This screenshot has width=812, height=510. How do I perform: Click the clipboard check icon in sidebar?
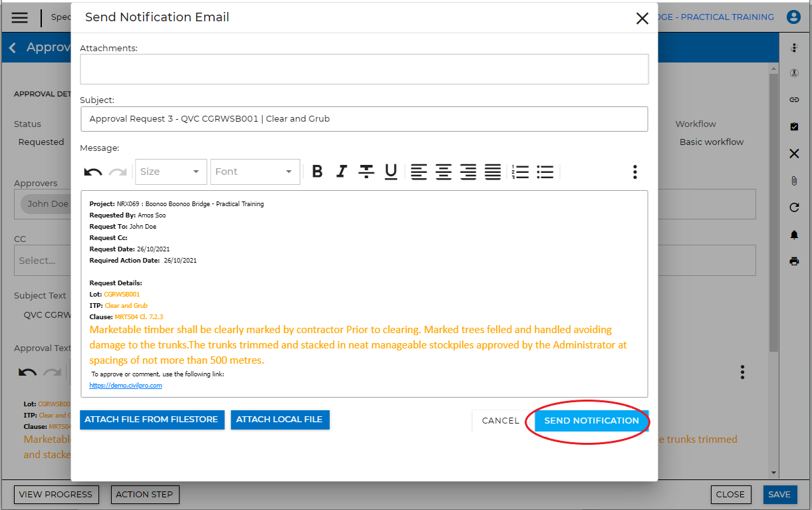pyautogui.click(x=794, y=126)
